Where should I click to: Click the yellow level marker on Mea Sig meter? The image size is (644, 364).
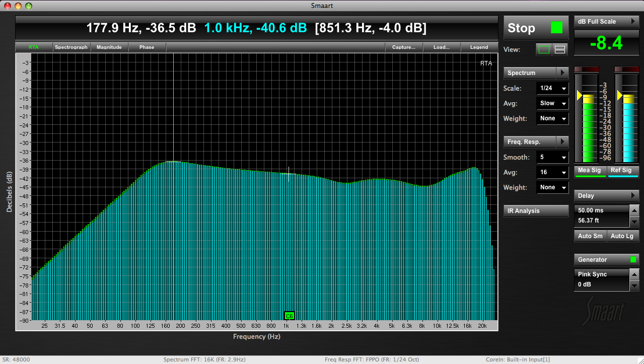click(x=580, y=96)
